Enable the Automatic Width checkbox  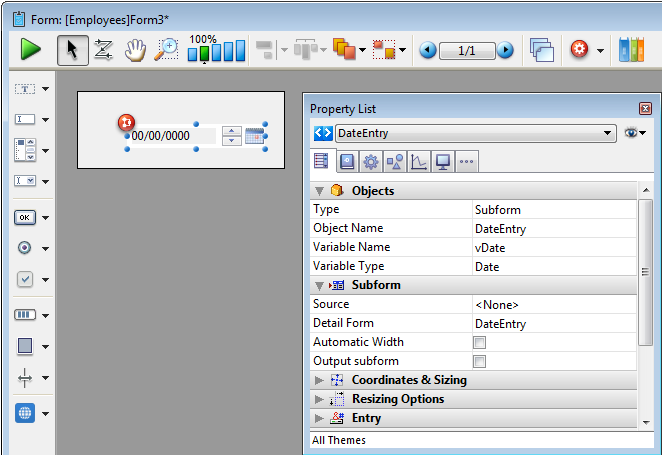pos(479,343)
